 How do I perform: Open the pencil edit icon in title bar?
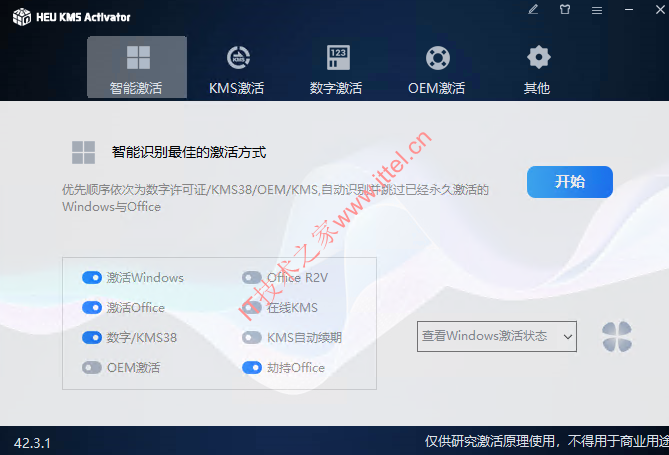click(x=533, y=9)
